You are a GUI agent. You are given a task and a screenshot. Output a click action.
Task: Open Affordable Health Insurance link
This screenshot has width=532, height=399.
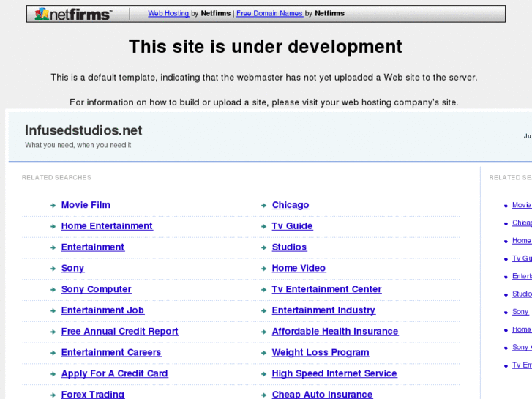pos(335,331)
